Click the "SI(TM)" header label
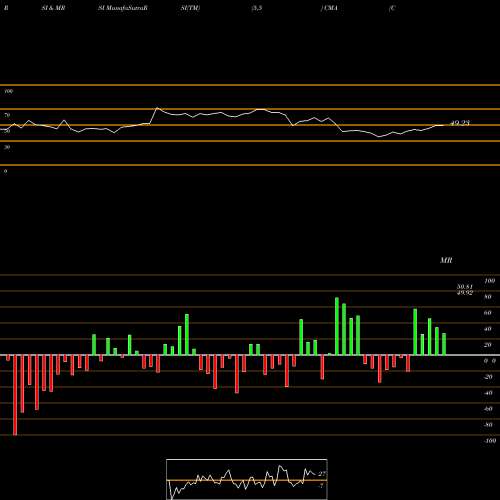Image resolution: width=500 pixels, height=500 pixels. (190, 8)
